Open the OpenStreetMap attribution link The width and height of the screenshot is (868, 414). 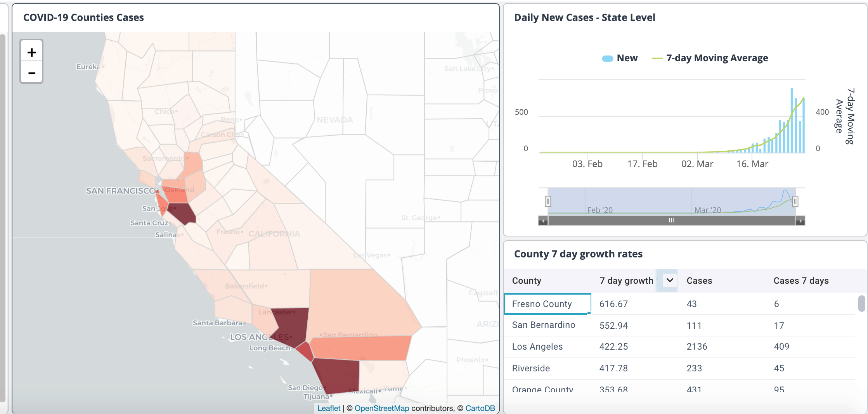[x=382, y=408]
